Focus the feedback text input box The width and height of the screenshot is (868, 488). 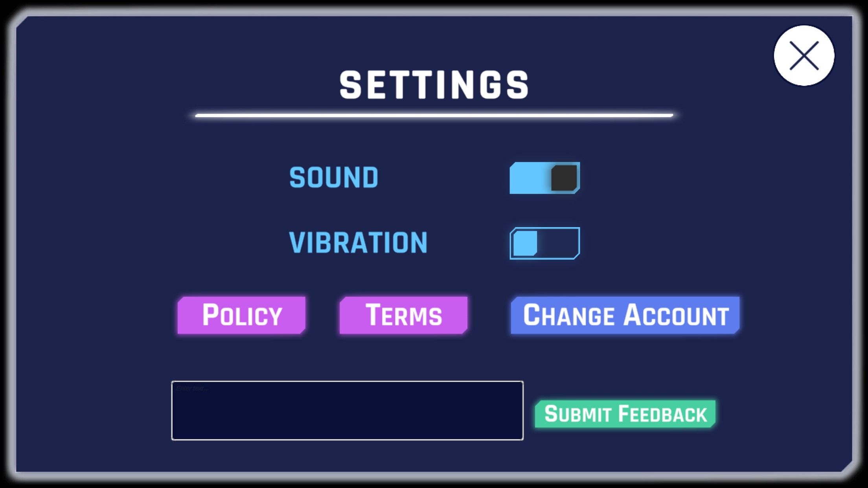347,411
